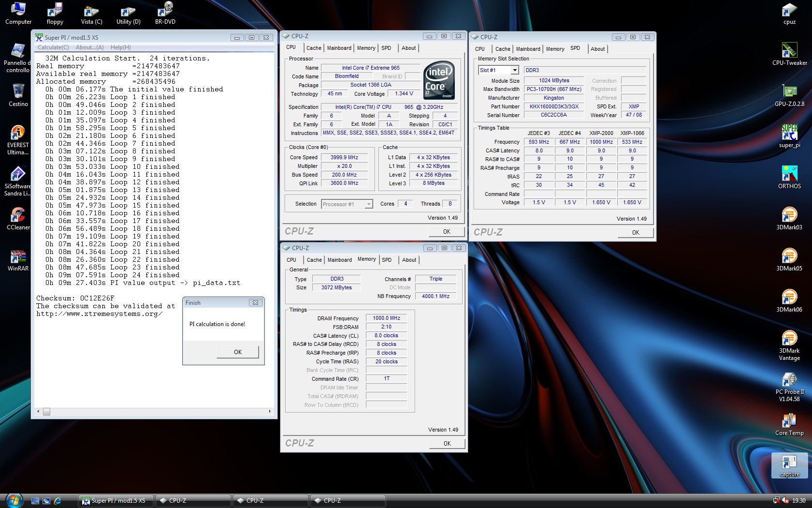Expand the Processor #1 selection dropdown
Viewport: 812px width, 508px height.
(369, 204)
